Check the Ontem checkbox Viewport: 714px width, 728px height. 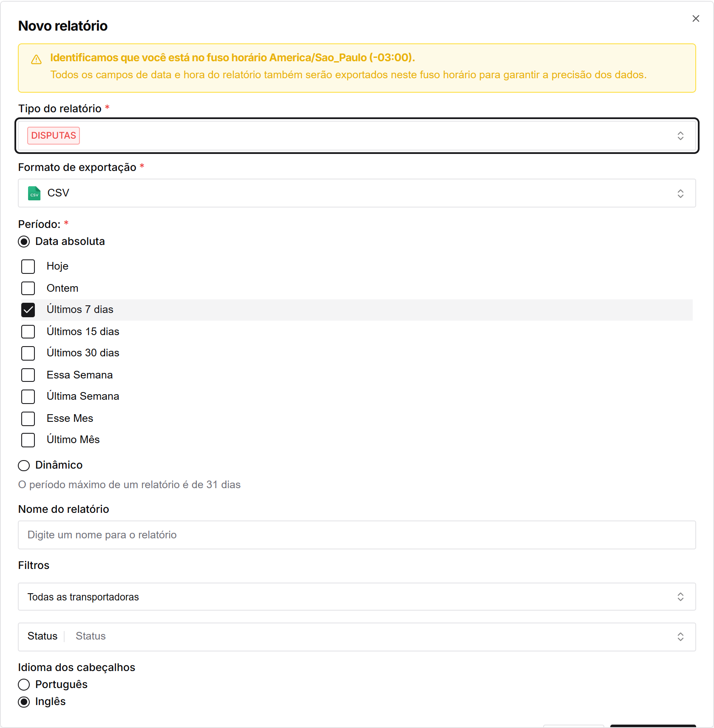(28, 288)
